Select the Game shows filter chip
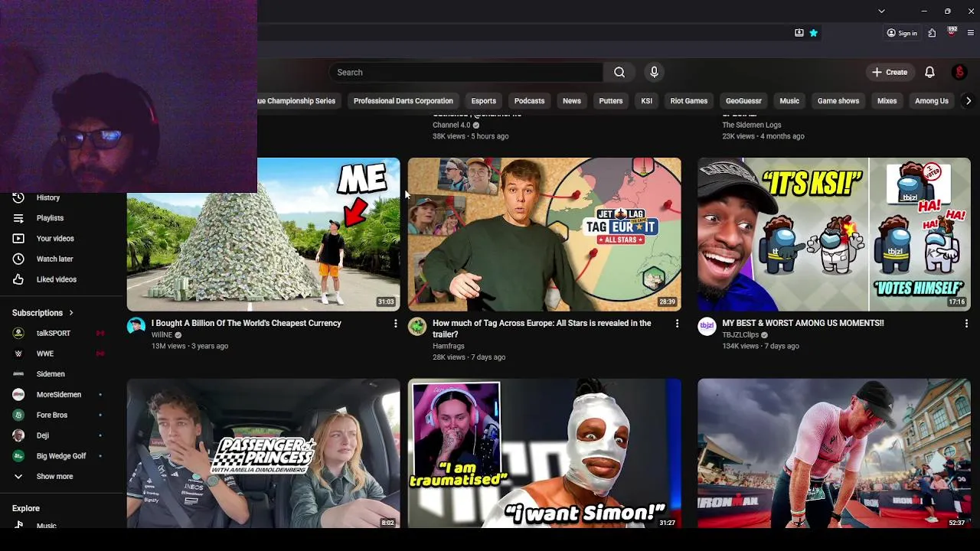The image size is (980, 551). 838,101
